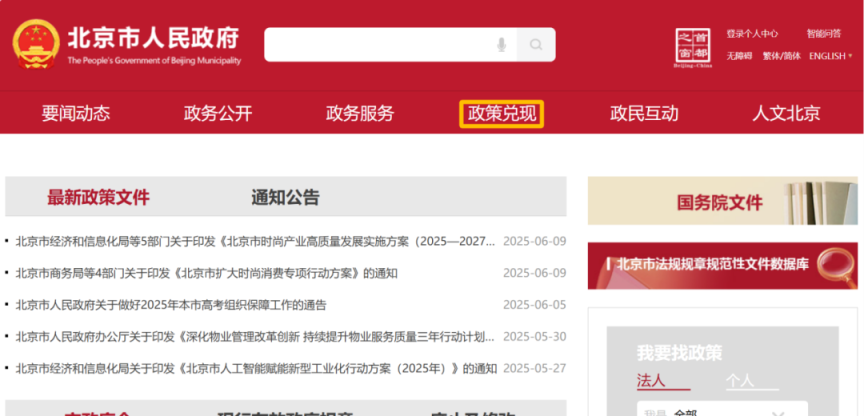Select the 最新政策文件 tab
864x416 pixels.
[x=98, y=197]
